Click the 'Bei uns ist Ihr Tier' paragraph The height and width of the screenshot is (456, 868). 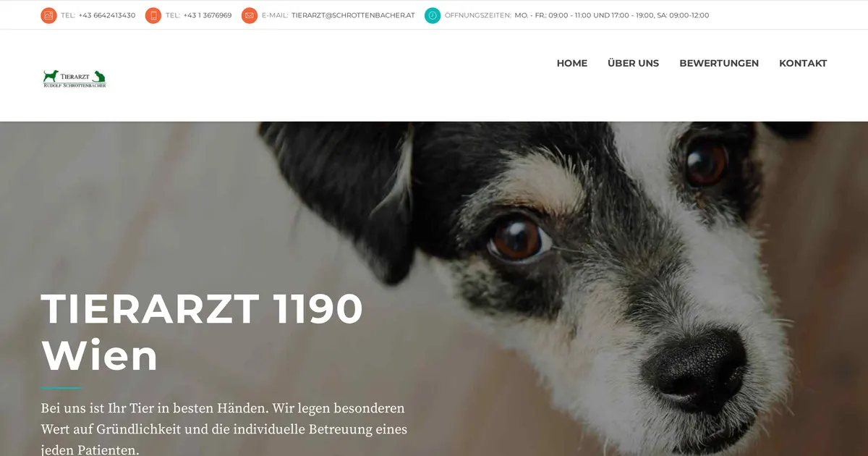tap(224, 429)
